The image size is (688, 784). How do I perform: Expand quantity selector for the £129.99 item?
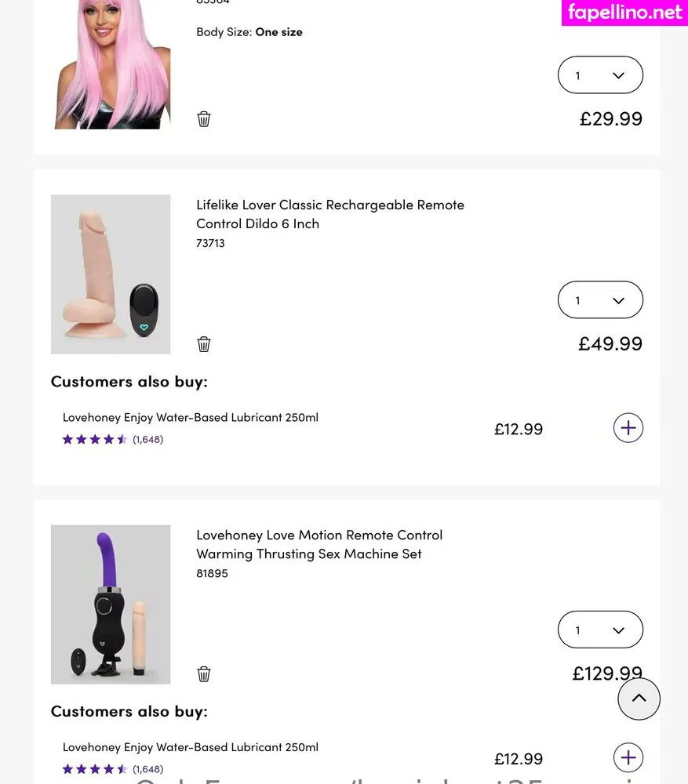[600, 630]
